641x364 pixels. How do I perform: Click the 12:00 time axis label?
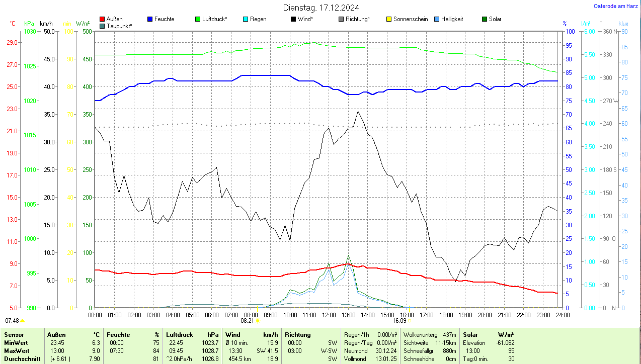329,315
